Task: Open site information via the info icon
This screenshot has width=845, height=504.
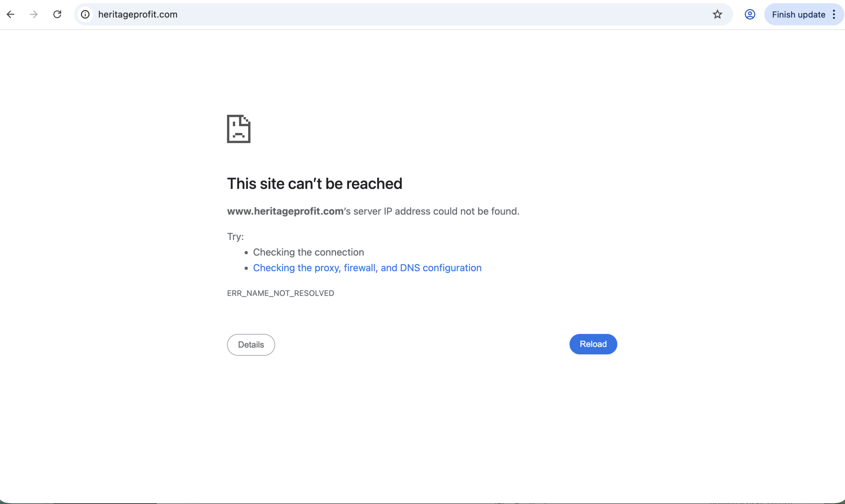Action: (x=85, y=14)
